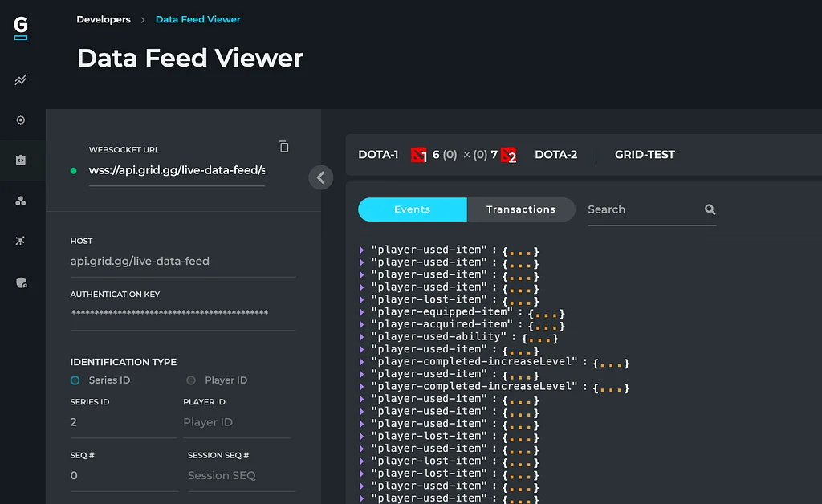Image resolution: width=822 pixels, height=504 pixels.
Task: Click the GRID logo icon in the sidebar
Action: click(x=20, y=28)
